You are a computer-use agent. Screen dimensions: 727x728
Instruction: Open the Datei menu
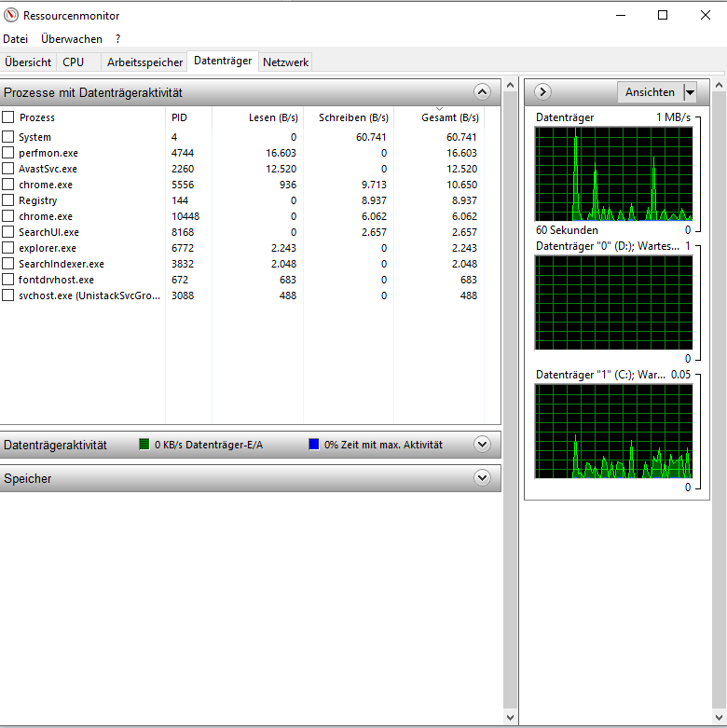pyautogui.click(x=15, y=39)
